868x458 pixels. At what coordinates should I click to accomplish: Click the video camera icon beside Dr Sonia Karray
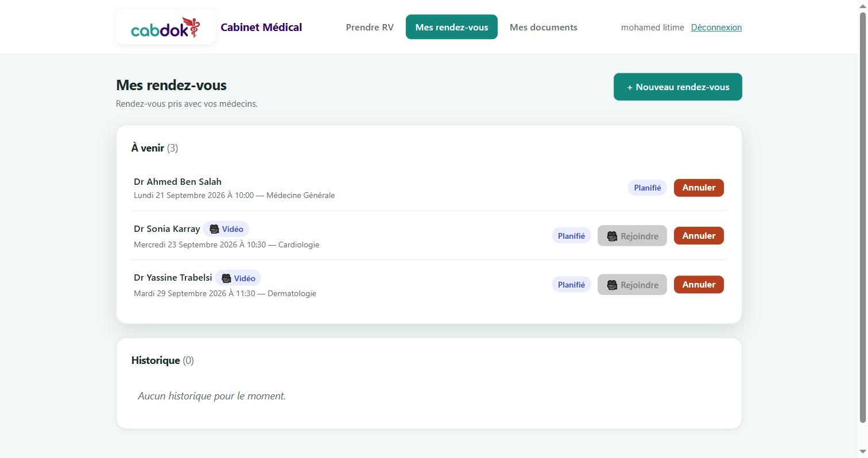click(x=214, y=229)
